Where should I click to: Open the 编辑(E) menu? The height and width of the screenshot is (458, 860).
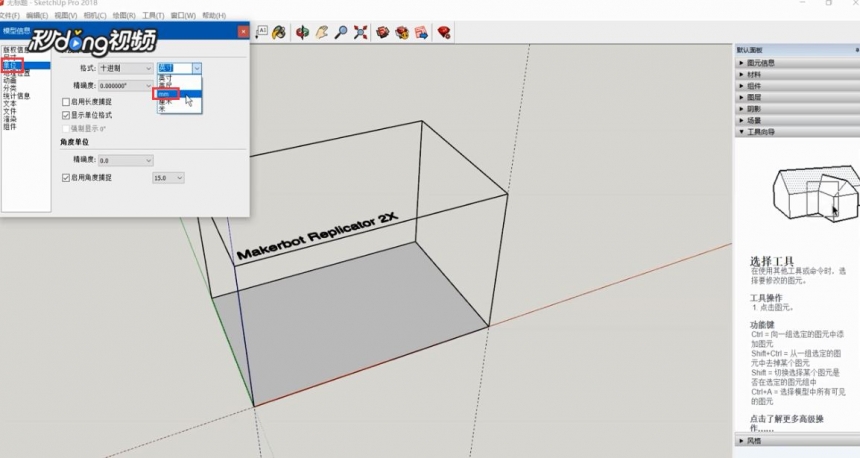pyautogui.click(x=37, y=15)
